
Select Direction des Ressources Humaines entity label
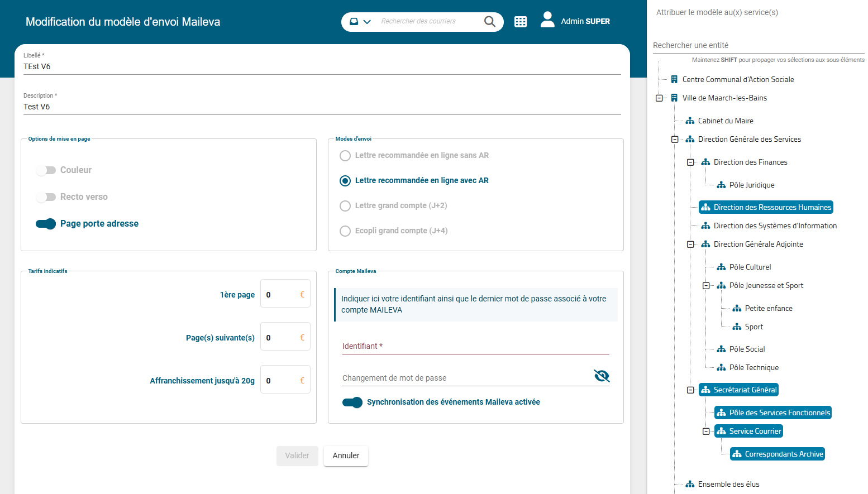[x=772, y=207]
